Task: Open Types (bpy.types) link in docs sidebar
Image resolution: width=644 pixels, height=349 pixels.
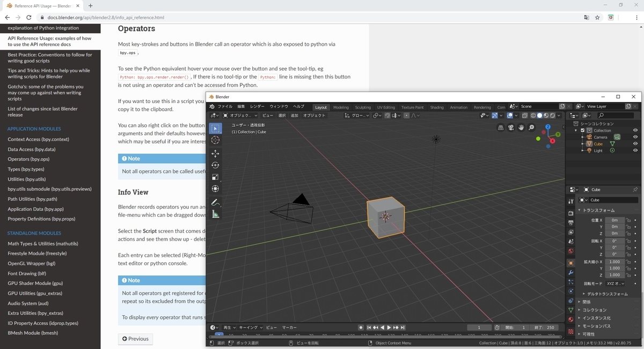Action: [26, 169]
